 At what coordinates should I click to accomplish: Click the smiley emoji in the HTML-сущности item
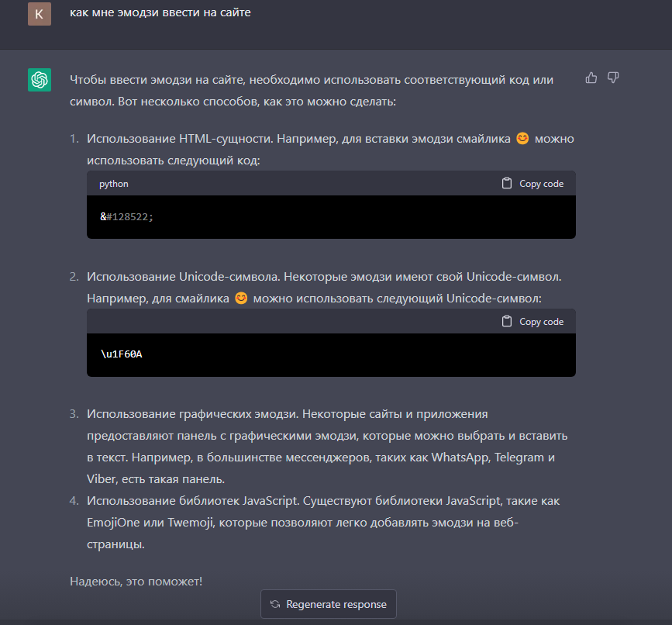point(522,139)
